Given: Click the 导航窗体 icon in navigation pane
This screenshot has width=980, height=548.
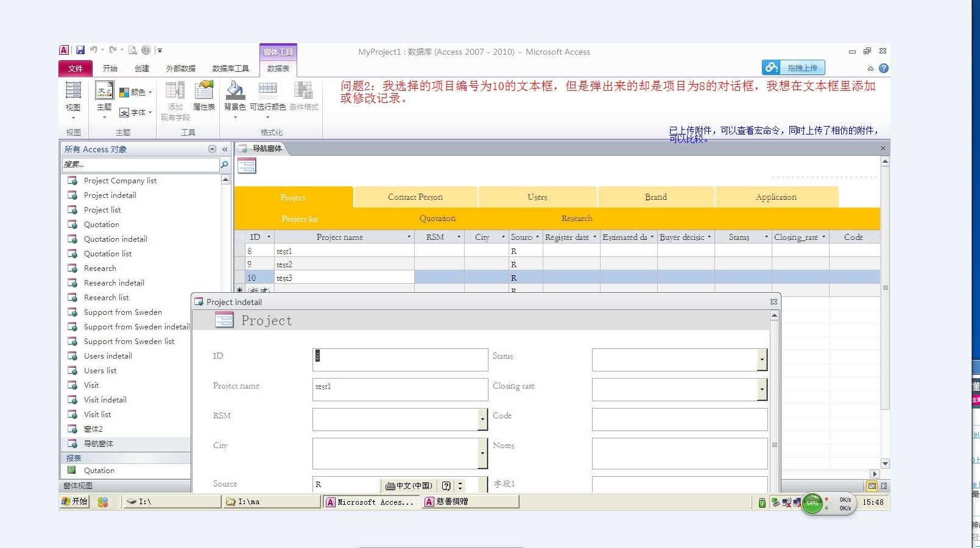Looking at the screenshot, I should click(72, 444).
